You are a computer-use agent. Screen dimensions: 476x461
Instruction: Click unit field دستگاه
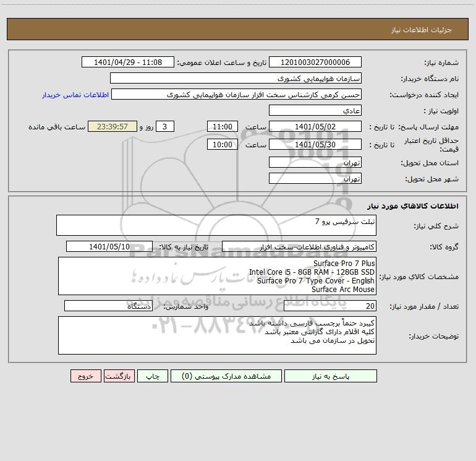(108, 306)
